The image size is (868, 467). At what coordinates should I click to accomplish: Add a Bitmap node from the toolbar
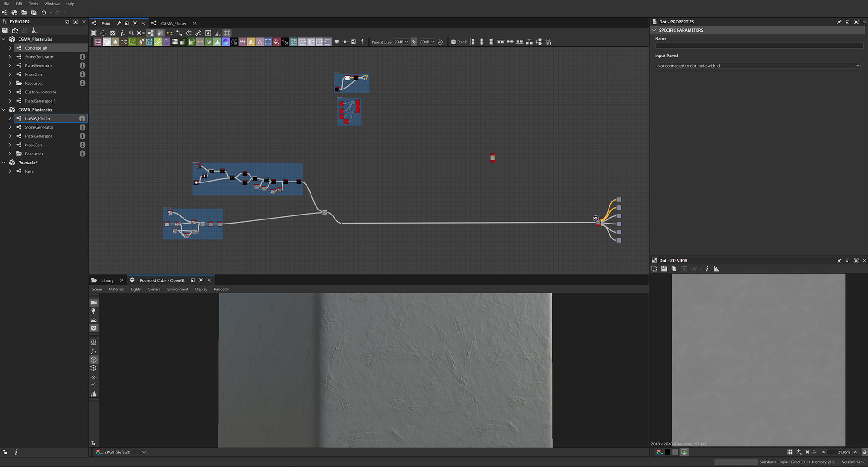coord(98,42)
